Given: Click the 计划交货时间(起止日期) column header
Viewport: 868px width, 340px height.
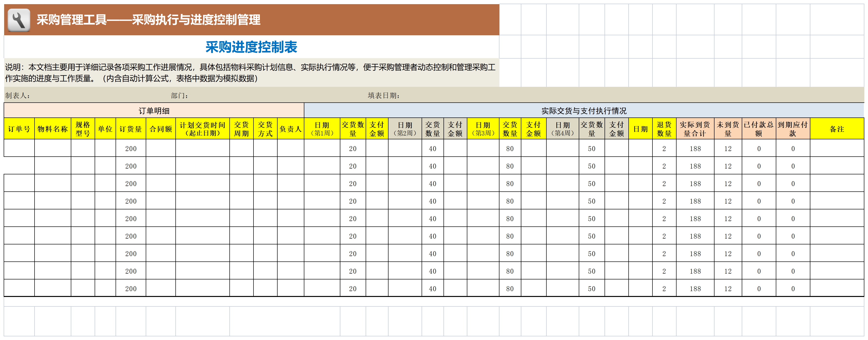Looking at the screenshot, I should coord(202,129).
